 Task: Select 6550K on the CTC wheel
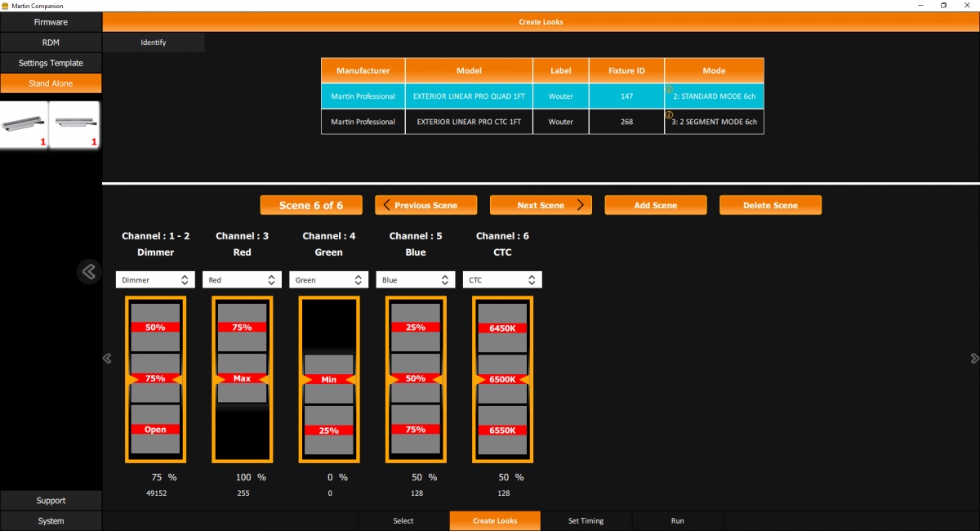coord(502,431)
